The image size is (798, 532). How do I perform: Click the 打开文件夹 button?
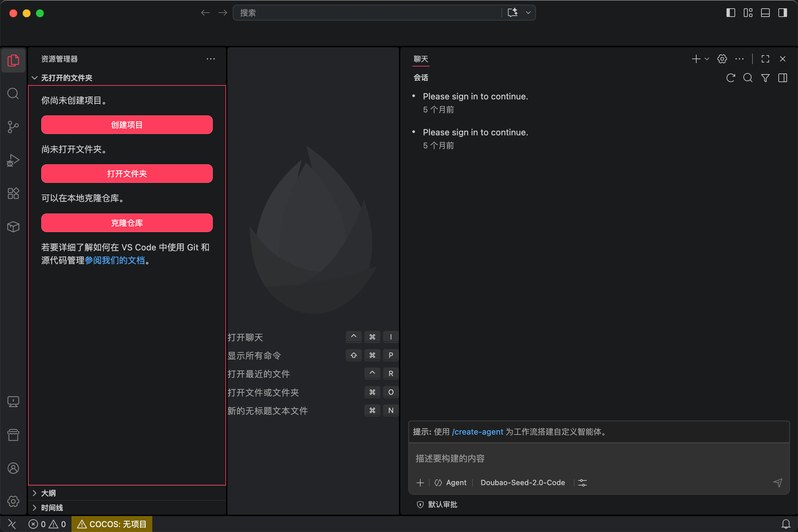point(127,174)
